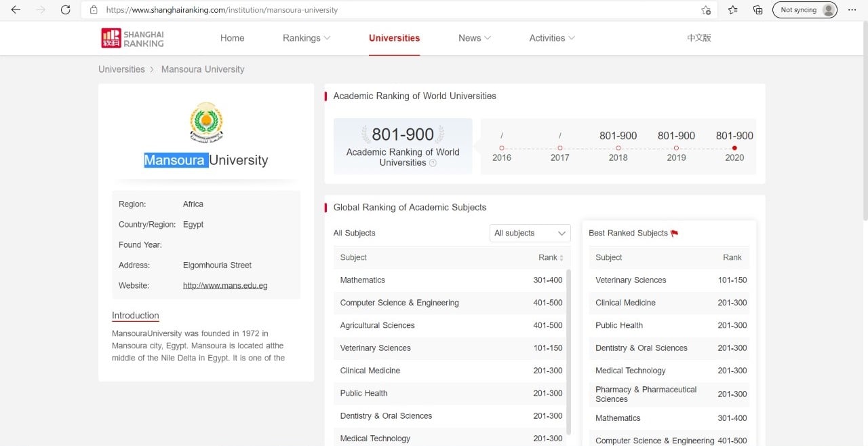Screen dimensions: 868x446
Task: Sort subjects by Rank column
Action: click(x=551, y=258)
